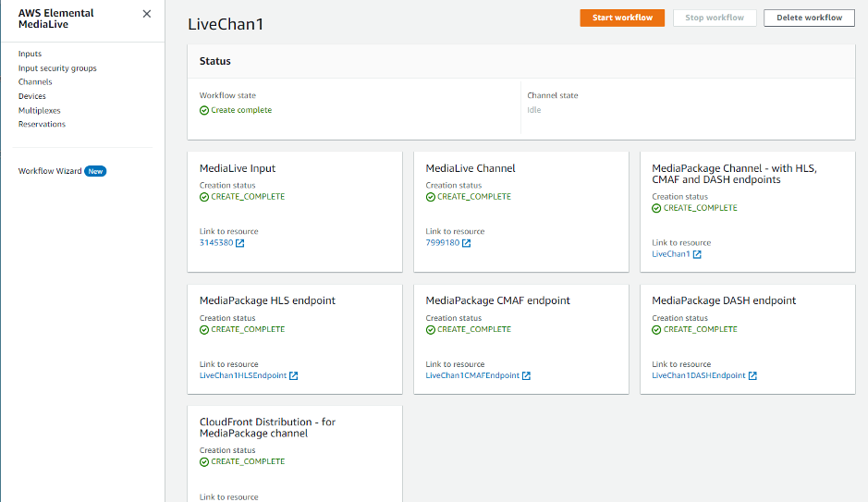
Task: Open the Channels navigation item
Action: tap(35, 82)
